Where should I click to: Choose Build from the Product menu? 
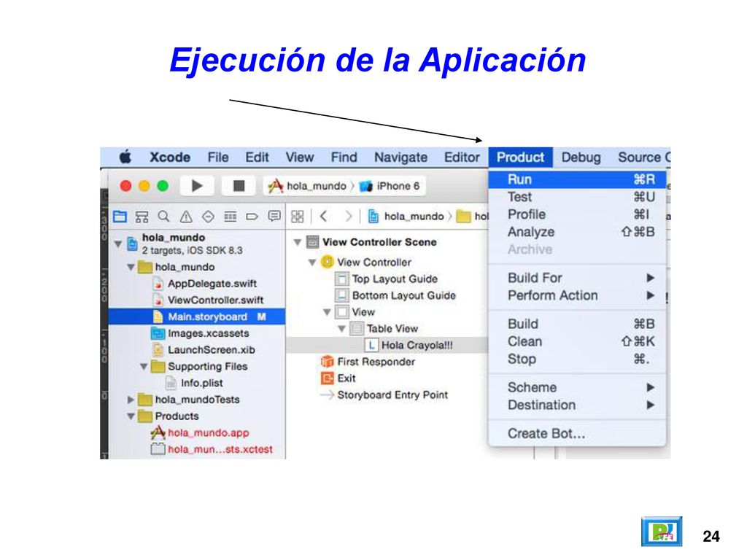(578, 324)
